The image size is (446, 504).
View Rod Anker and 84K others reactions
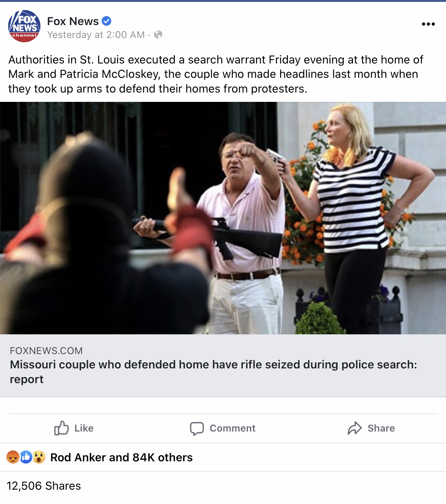(121, 457)
